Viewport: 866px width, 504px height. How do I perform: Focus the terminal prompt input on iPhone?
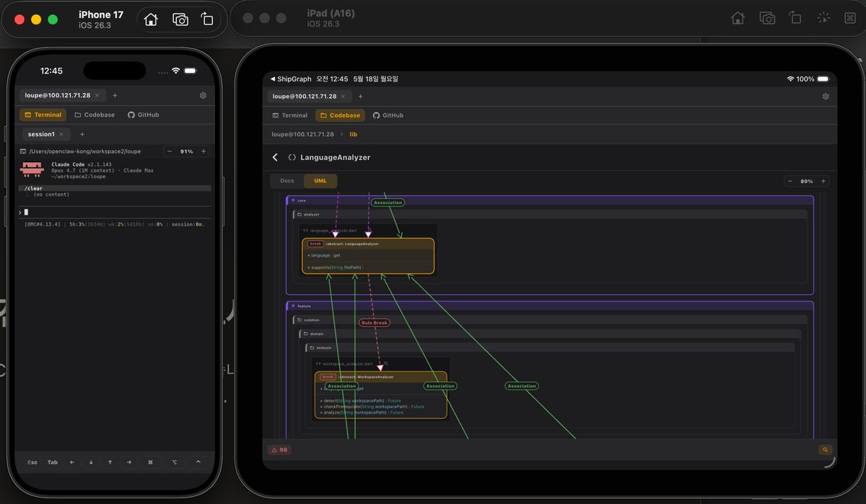click(x=115, y=212)
